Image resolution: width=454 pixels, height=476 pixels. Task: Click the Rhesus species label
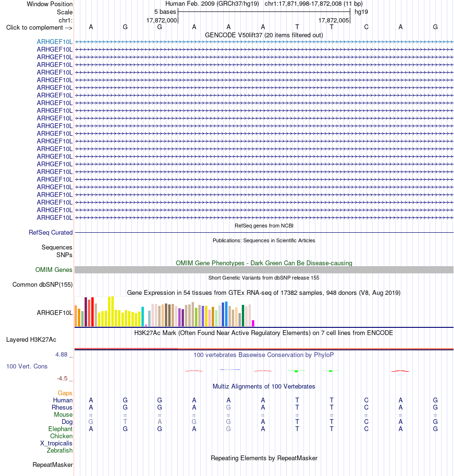coord(62,408)
